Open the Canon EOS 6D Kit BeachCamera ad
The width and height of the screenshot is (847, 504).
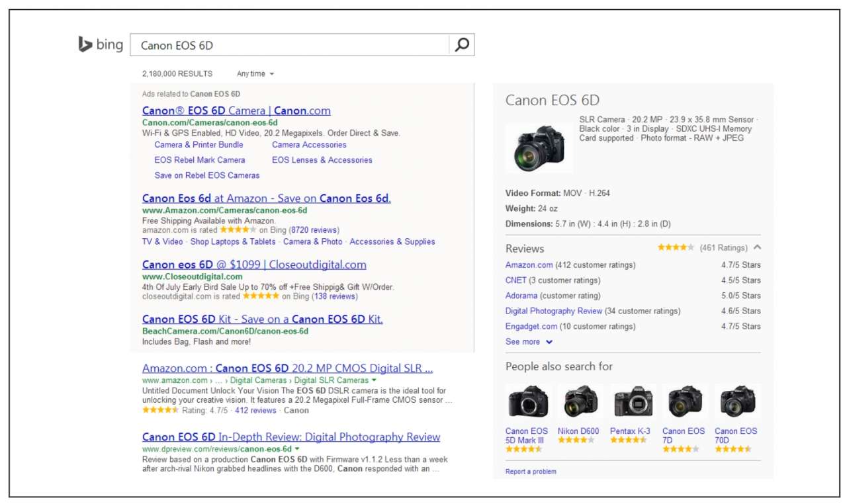coord(263,319)
